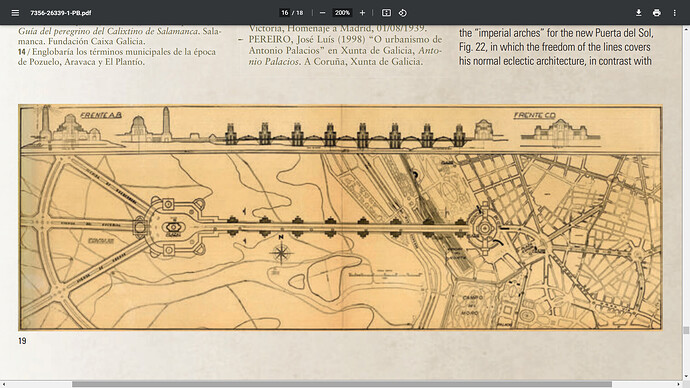690x388 pixels.
Task: Click the 'PEREIRO, José Luís (1998)' reference
Action: click(307, 39)
